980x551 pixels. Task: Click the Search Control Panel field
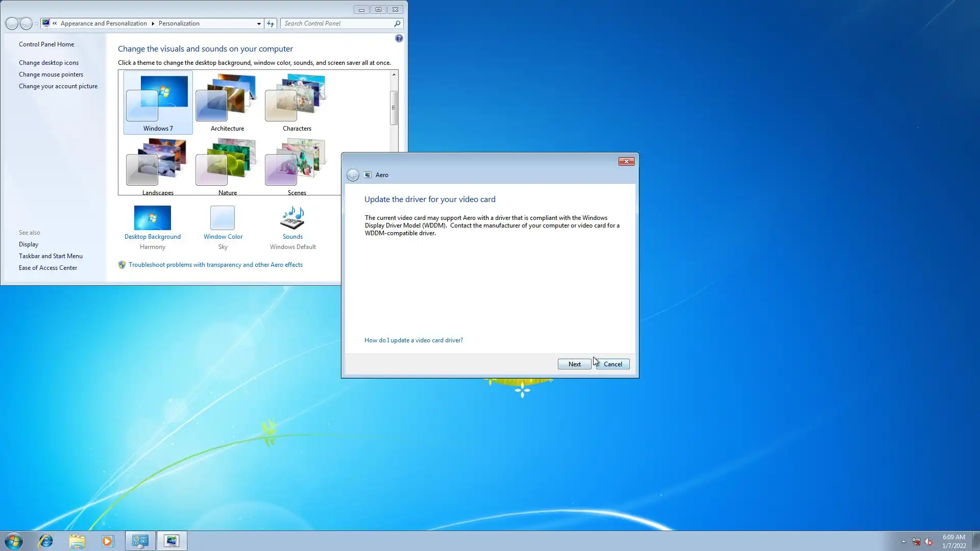point(337,23)
